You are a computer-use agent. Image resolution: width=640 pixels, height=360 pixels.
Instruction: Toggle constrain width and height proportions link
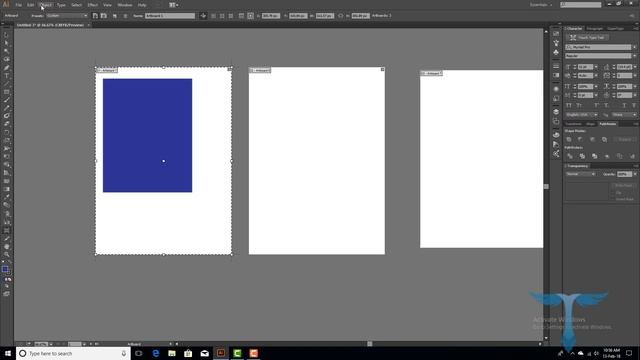(340, 16)
